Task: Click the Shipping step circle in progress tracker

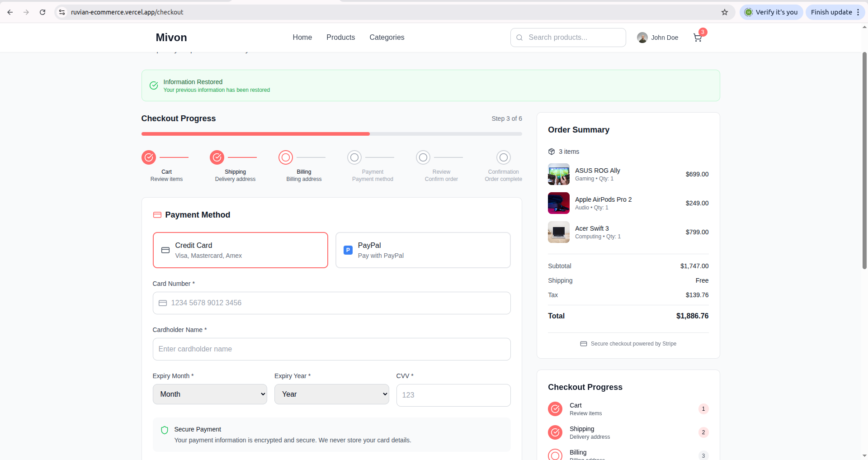Action: (217, 157)
